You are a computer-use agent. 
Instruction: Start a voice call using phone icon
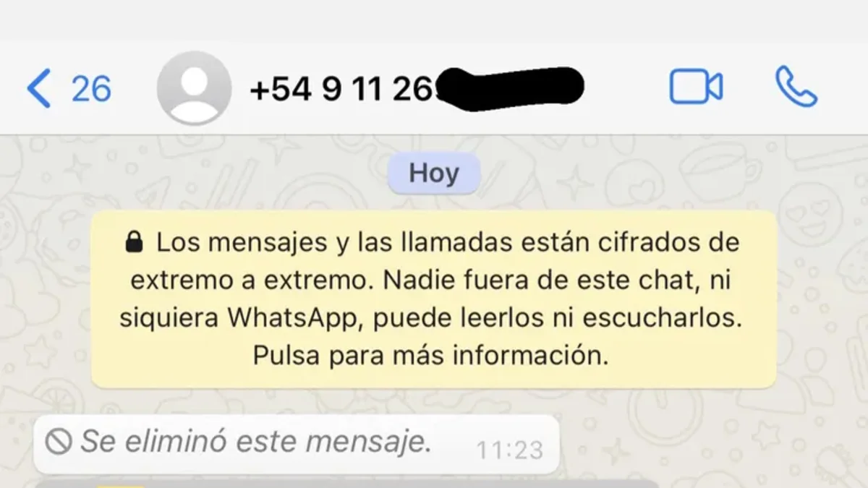tap(796, 87)
